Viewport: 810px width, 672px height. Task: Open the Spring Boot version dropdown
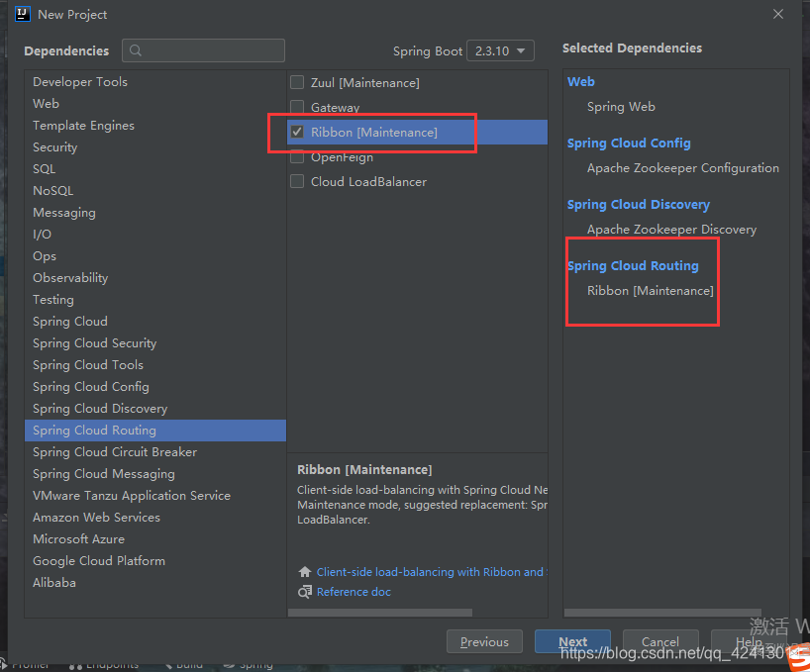[x=500, y=51]
